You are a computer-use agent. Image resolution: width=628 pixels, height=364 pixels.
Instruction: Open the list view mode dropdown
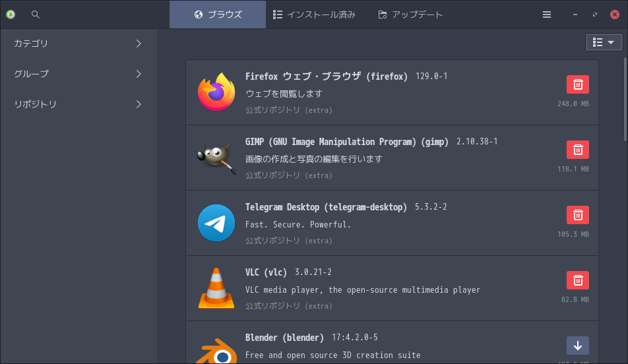click(604, 42)
